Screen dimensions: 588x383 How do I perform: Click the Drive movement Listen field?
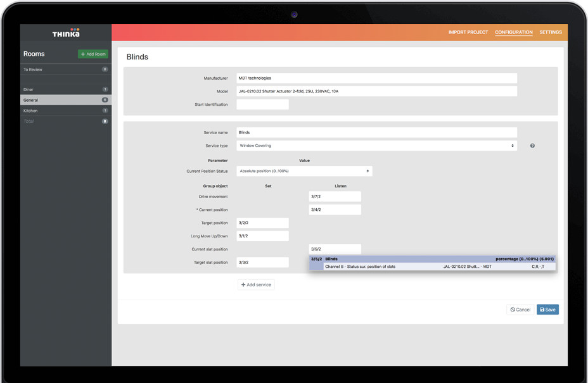coord(335,197)
